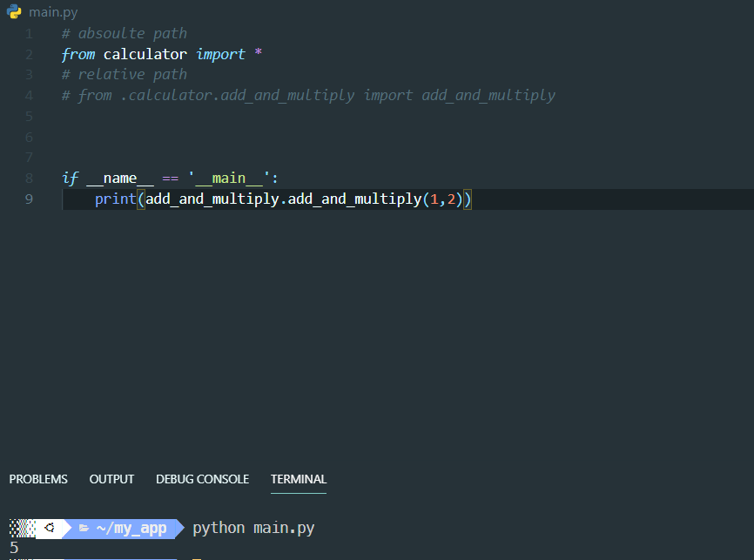Screen dimensions: 754x560
Task: Open the OUTPUT panel tab
Action: [x=111, y=479]
